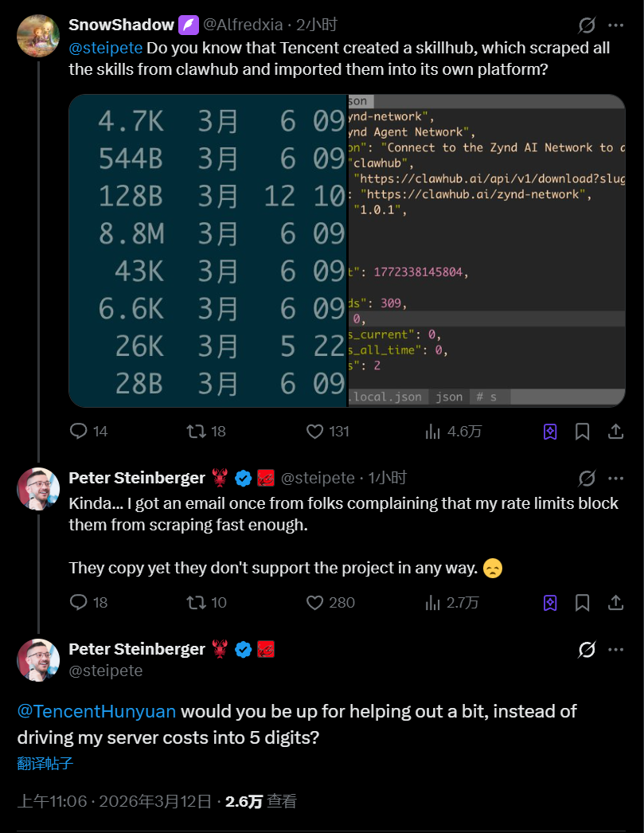Share Peter Steinberger's 1小时 reply
The height and width of the screenshot is (833, 644).
pyautogui.click(x=615, y=602)
